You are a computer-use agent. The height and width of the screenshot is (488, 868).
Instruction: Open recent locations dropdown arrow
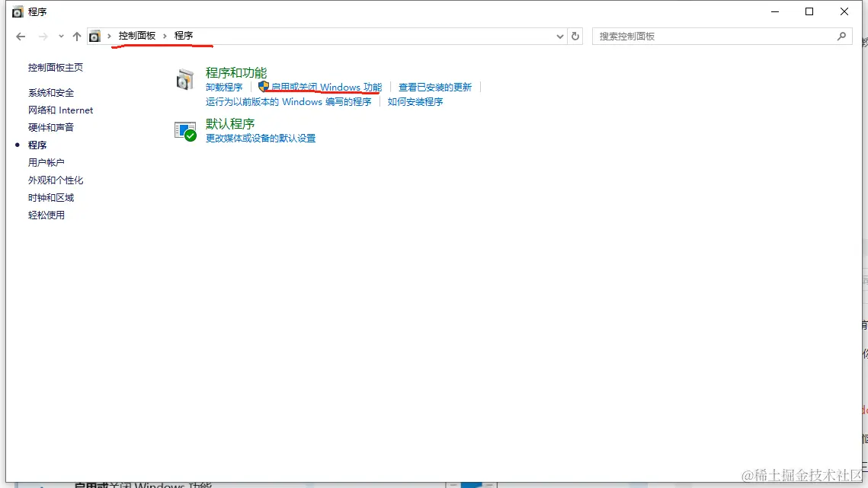click(x=61, y=37)
